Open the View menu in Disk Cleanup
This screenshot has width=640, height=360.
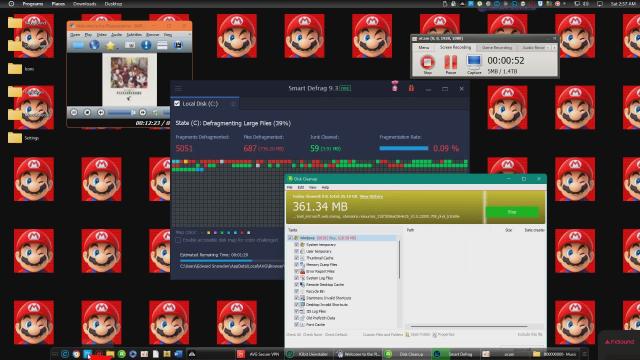(x=312, y=187)
